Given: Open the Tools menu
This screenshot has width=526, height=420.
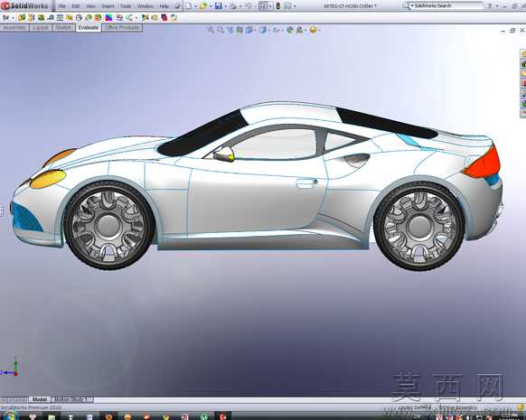Looking at the screenshot, I should point(126,6).
